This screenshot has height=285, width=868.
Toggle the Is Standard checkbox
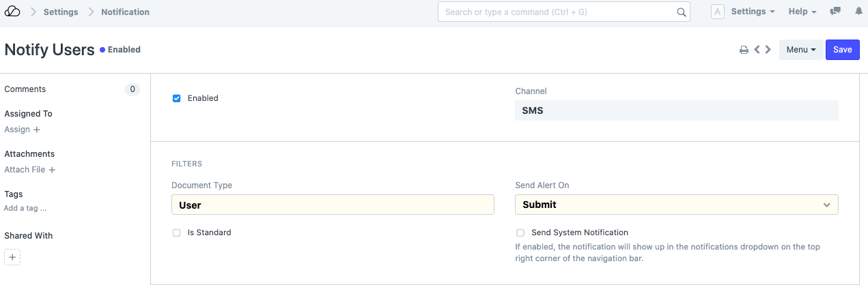coord(176,232)
